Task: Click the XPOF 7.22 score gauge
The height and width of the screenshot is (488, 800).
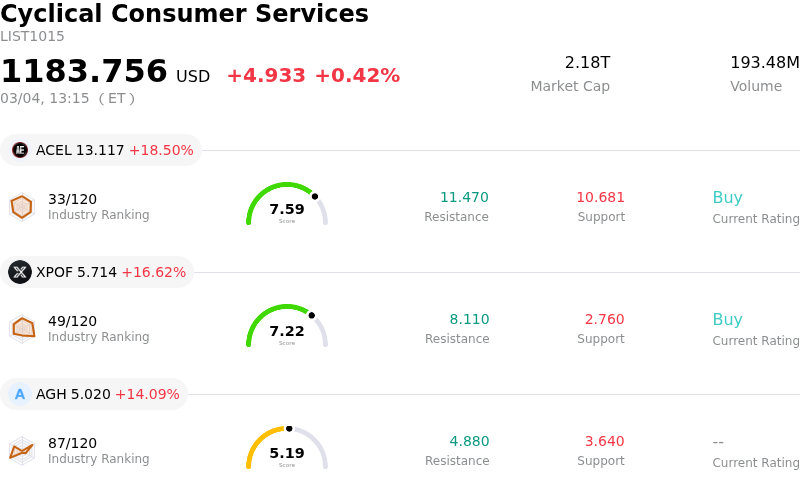Action: pyautogui.click(x=287, y=328)
